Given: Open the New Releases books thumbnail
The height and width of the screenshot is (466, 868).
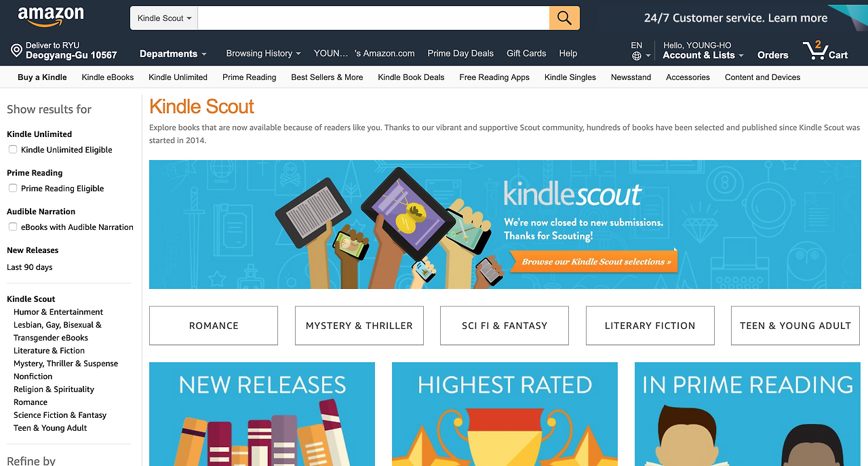Looking at the screenshot, I should (262, 414).
